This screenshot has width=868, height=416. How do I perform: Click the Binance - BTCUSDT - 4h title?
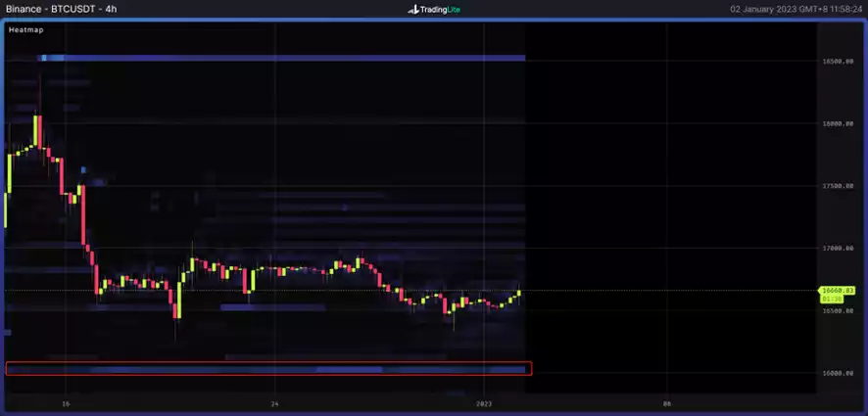[61, 10]
